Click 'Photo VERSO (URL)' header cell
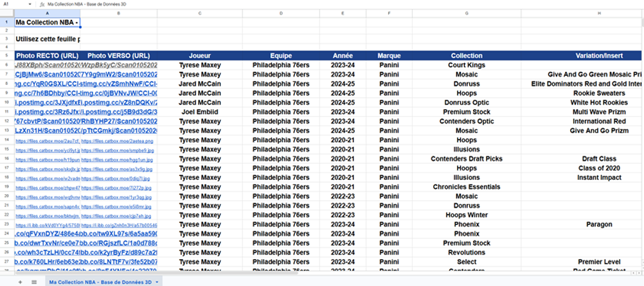The image size is (644, 286). 119,55
